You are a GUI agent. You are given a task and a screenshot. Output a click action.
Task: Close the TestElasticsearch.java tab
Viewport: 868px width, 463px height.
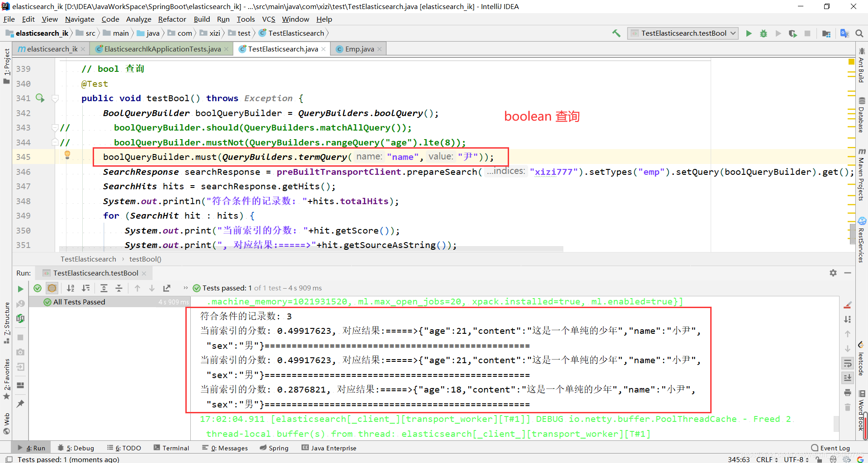click(324, 49)
